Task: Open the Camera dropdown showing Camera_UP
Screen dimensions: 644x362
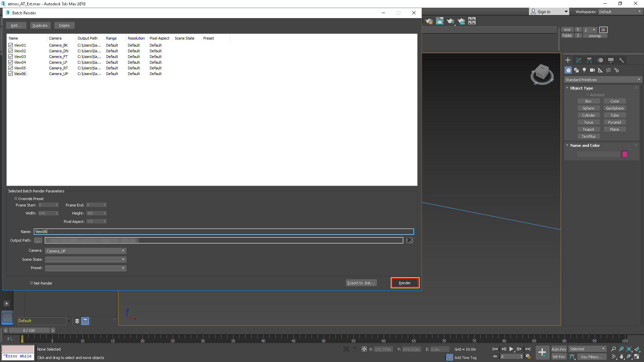Action: (86, 251)
